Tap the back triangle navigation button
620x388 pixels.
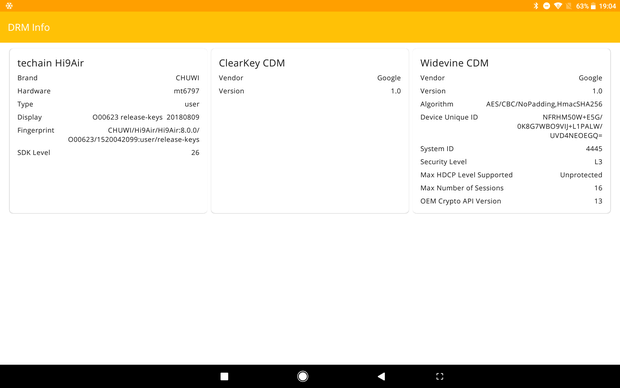pyautogui.click(x=381, y=376)
